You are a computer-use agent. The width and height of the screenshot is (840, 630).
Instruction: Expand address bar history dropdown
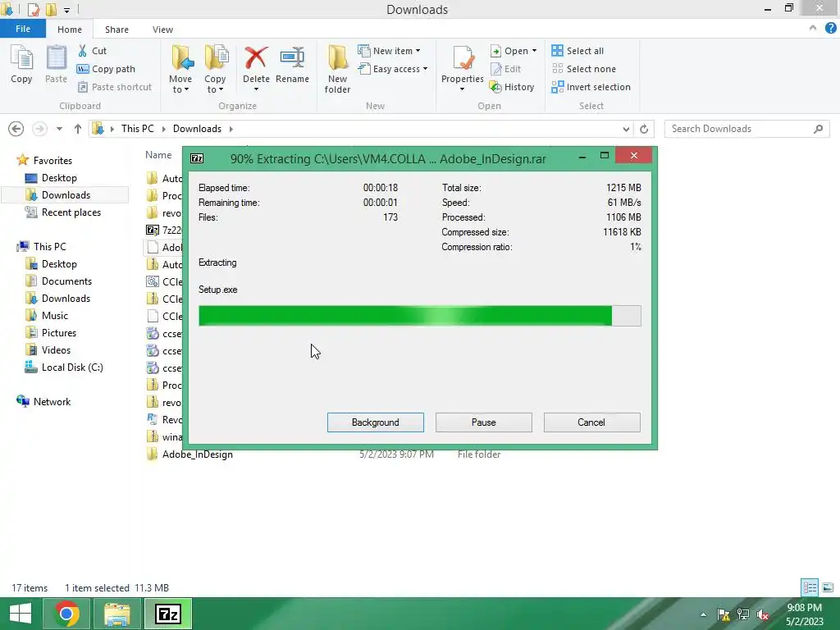(x=626, y=129)
